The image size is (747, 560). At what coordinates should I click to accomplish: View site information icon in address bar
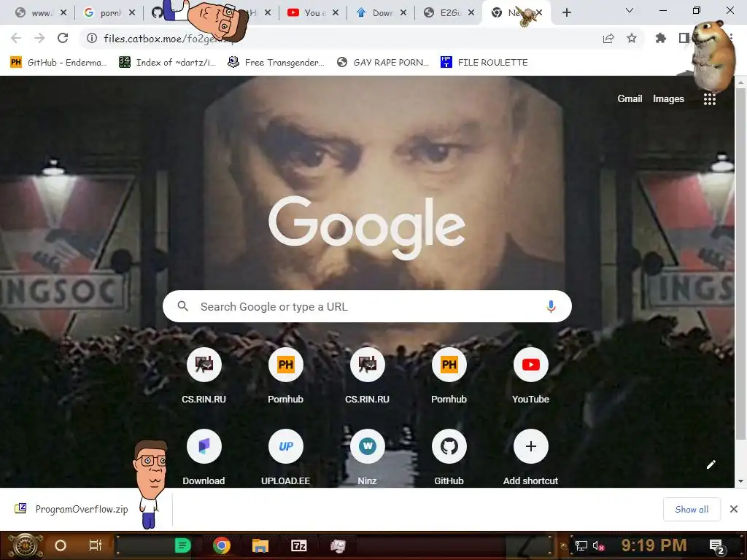pos(92,38)
